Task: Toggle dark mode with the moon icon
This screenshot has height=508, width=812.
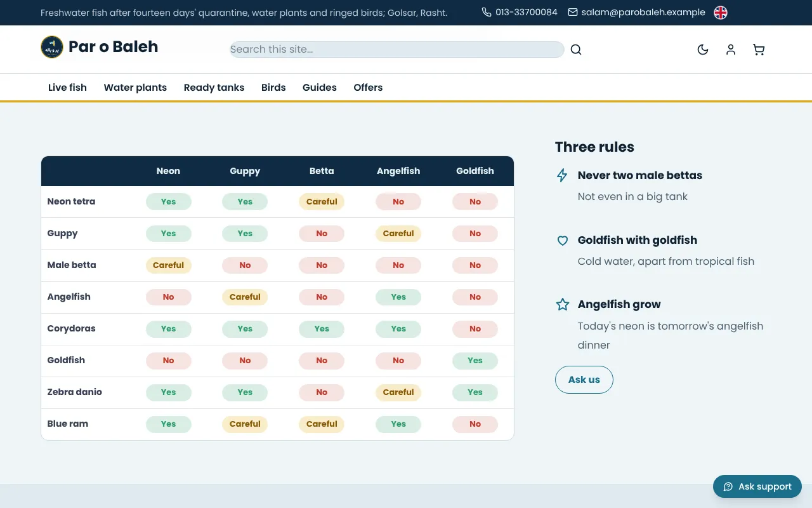Action: click(x=703, y=50)
